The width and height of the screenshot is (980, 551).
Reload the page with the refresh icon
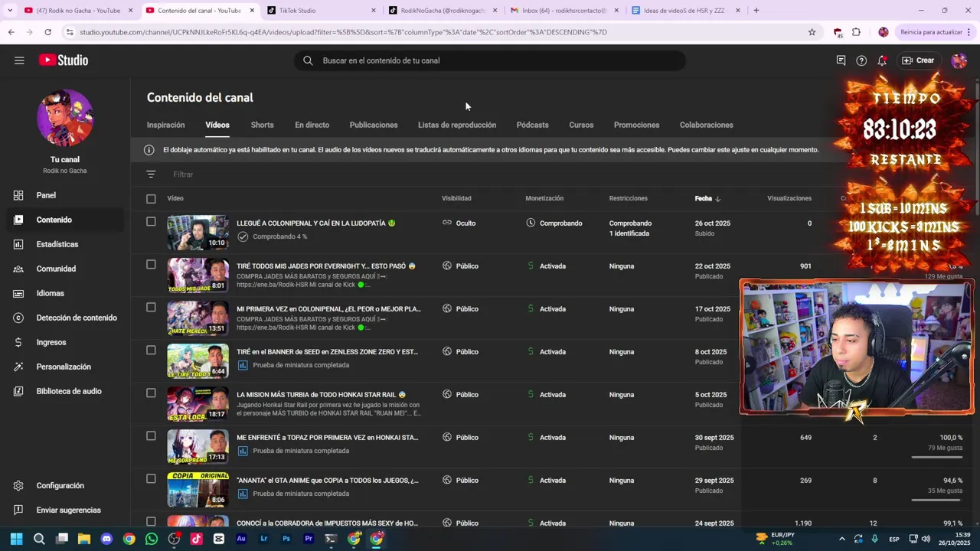(47, 32)
